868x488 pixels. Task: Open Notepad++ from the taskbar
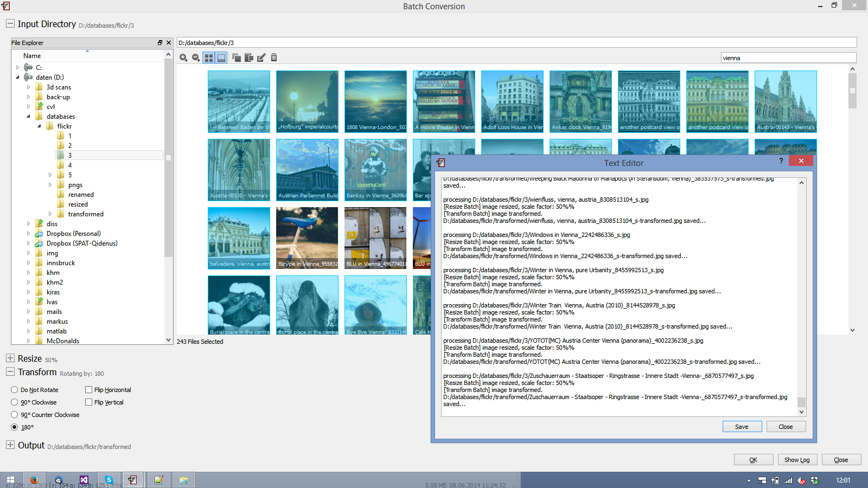(158, 480)
